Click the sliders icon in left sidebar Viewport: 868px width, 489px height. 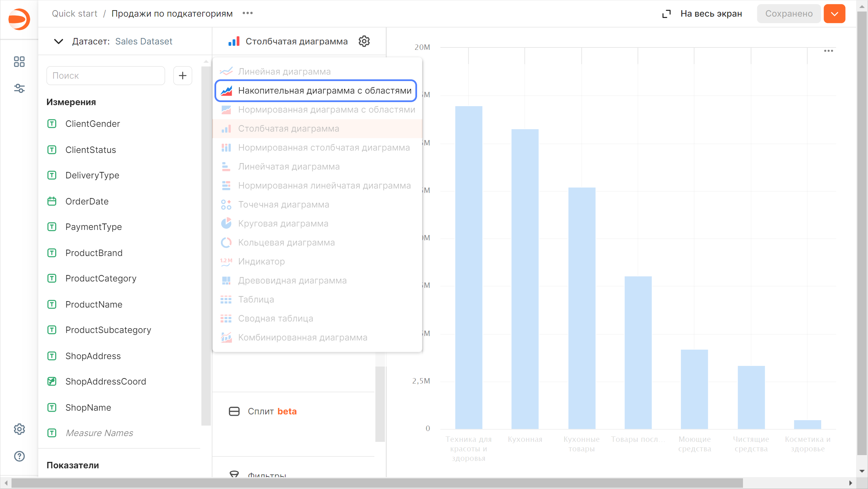[x=19, y=89]
